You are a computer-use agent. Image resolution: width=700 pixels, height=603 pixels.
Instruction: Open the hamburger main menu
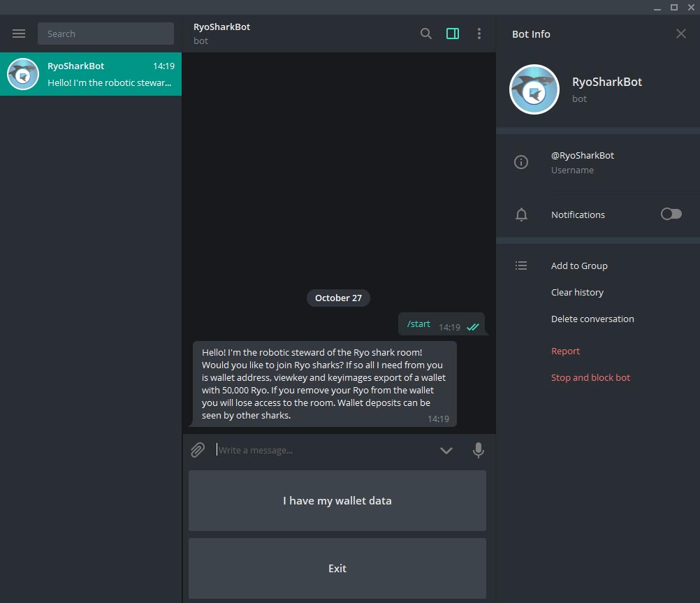pos(19,34)
